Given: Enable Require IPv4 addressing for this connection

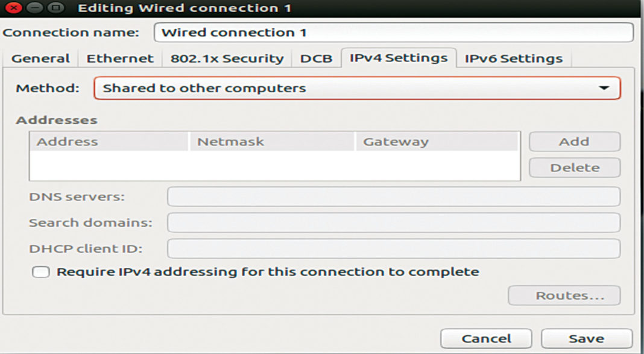Looking at the screenshot, I should (41, 271).
